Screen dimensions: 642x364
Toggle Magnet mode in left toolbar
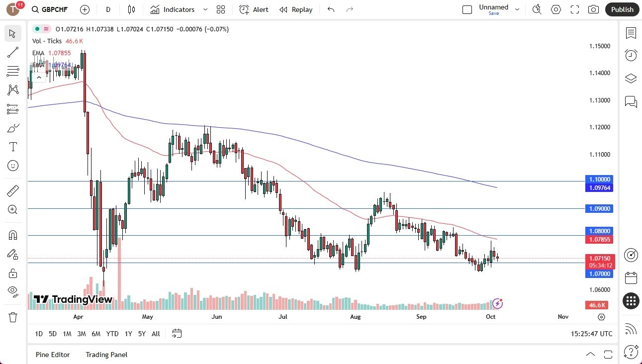12,235
